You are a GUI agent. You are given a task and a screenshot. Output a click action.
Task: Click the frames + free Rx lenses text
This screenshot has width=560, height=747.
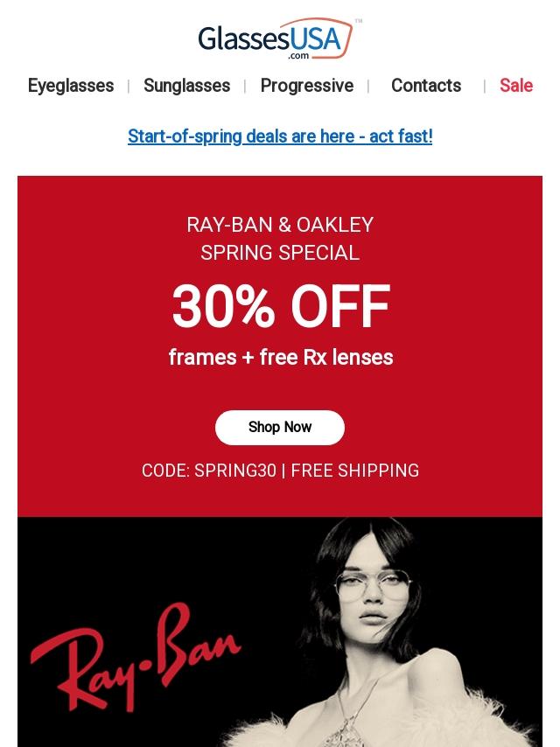pyautogui.click(x=280, y=357)
